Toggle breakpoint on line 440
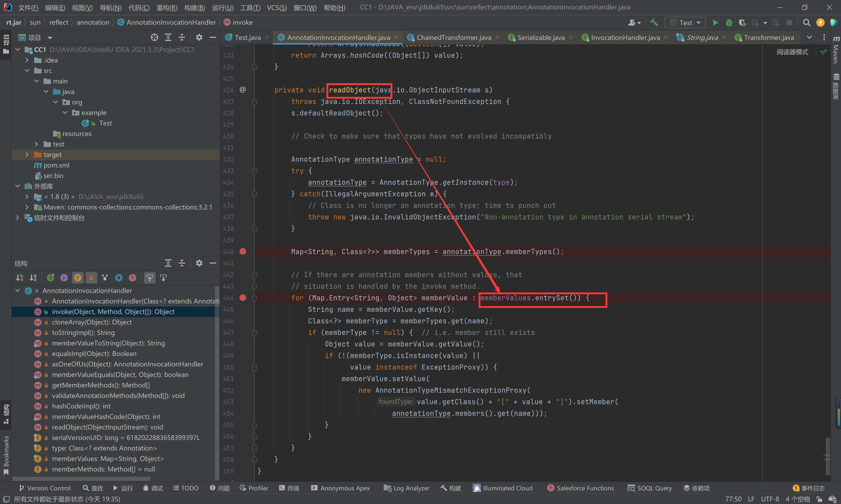 (243, 251)
